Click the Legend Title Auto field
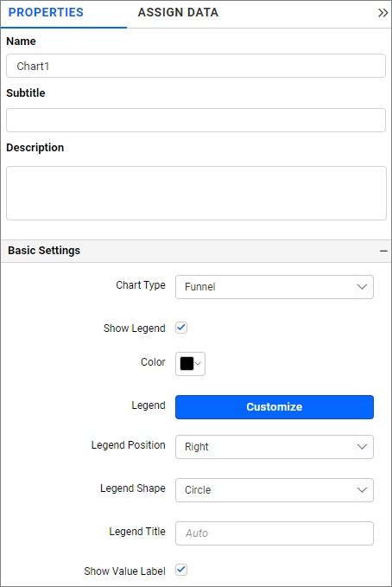Viewport: 392px width, 587px height. (x=275, y=533)
